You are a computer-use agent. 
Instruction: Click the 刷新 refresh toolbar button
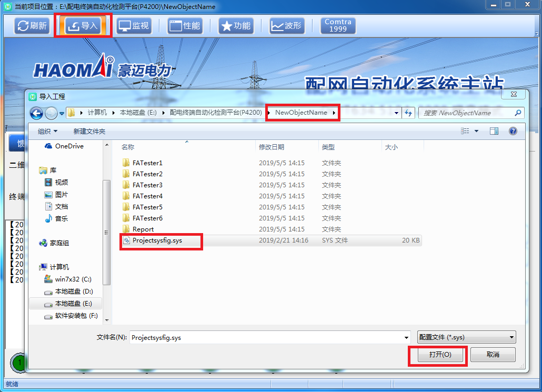[32, 26]
